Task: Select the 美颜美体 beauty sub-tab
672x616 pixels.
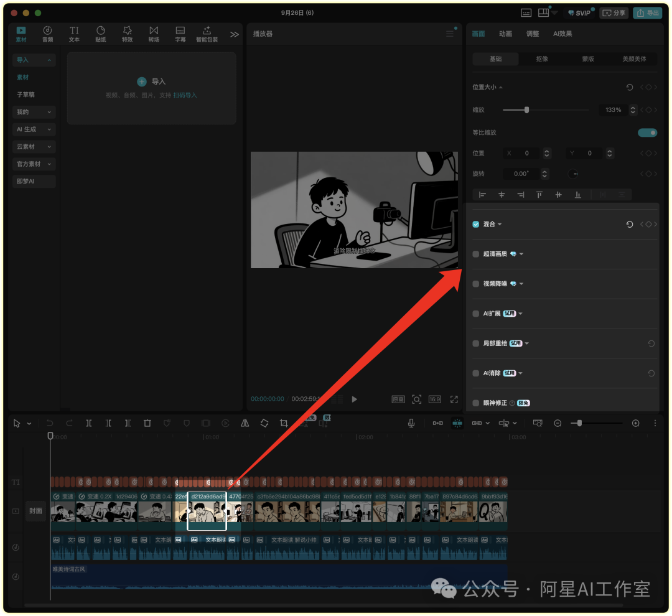Action: 634,58
